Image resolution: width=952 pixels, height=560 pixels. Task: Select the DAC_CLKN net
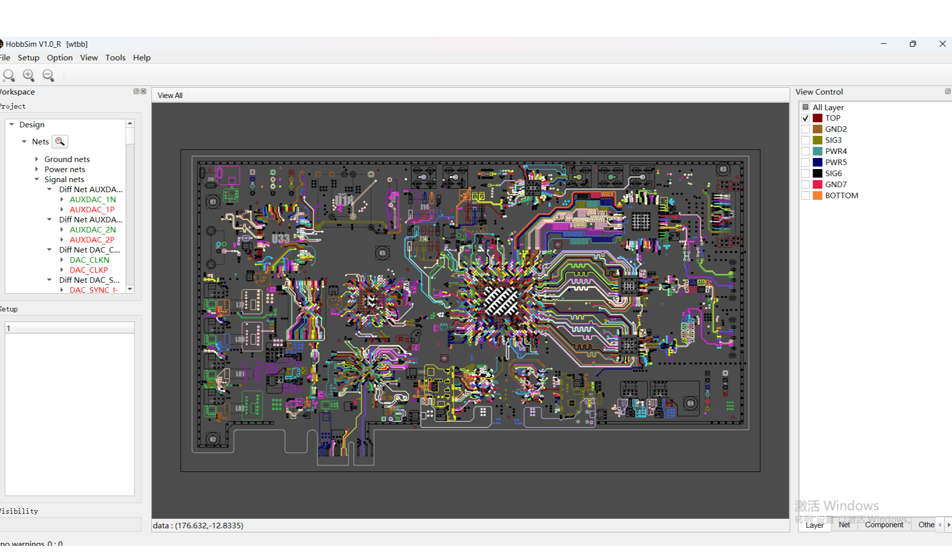tap(90, 260)
